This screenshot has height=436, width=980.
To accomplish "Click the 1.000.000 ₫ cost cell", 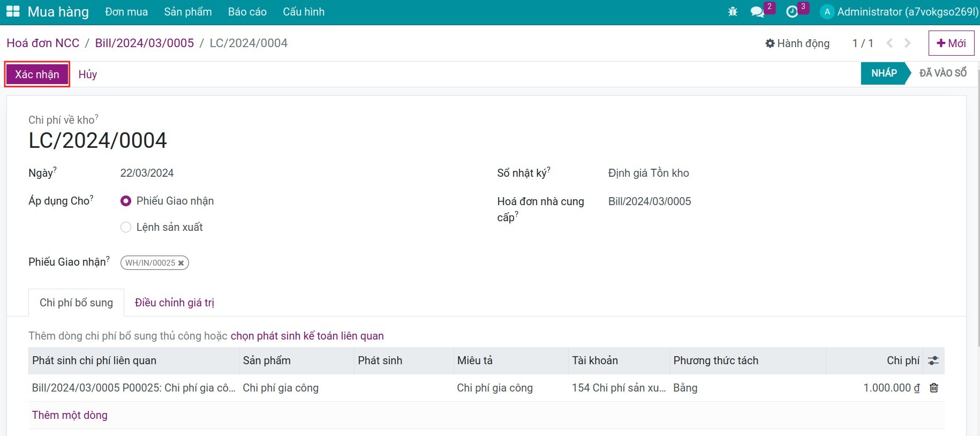I will tap(876, 388).
